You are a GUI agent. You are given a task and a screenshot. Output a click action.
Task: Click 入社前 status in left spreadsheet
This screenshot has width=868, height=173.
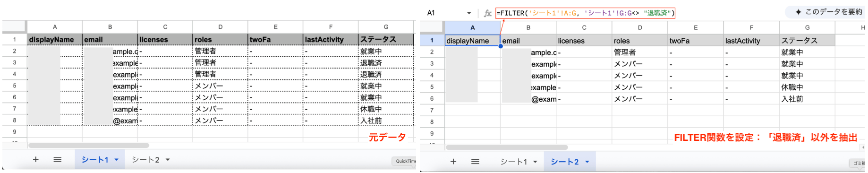(x=386, y=121)
